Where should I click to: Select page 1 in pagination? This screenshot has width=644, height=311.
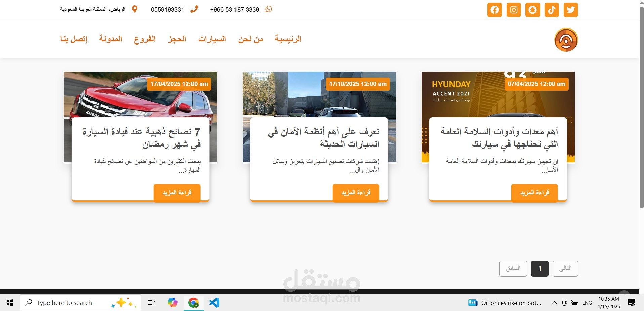[x=540, y=268]
